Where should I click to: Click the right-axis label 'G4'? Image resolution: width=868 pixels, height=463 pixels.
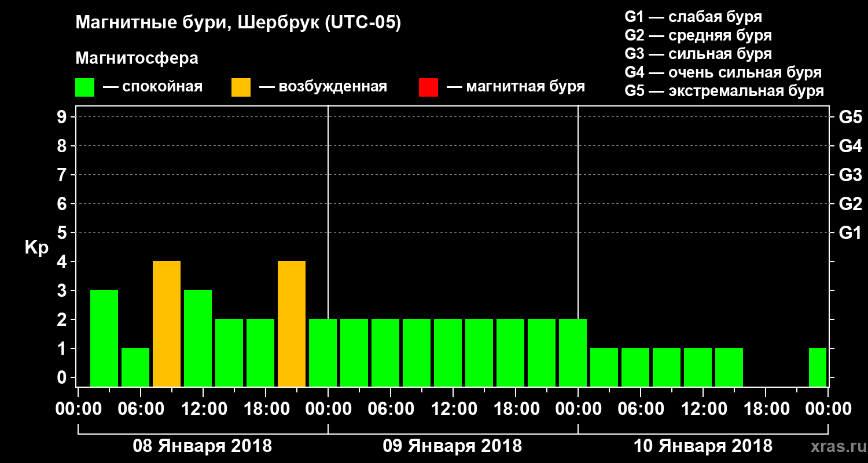click(x=850, y=146)
